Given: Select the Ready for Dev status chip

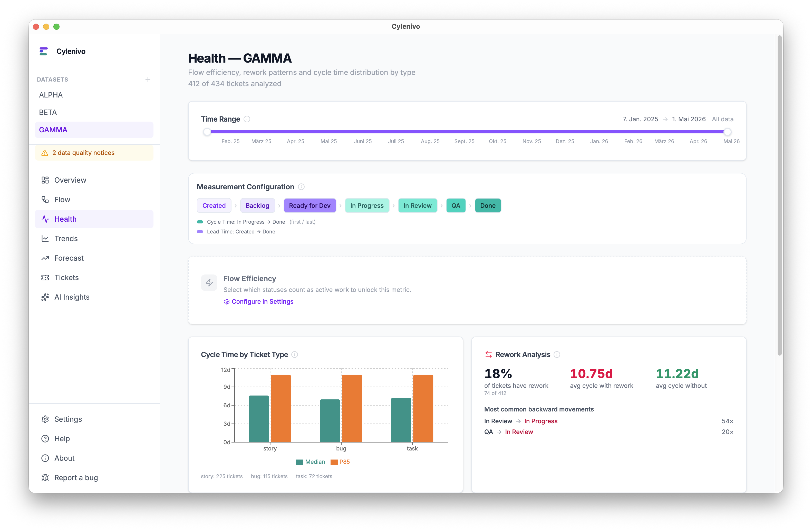Looking at the screenshot, I should [x=310, y=206].
